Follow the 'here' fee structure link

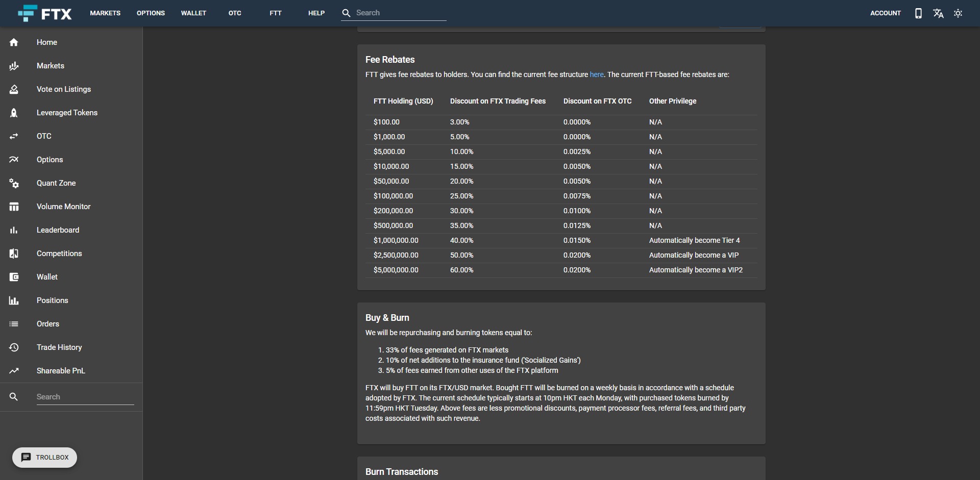point(597,74)
